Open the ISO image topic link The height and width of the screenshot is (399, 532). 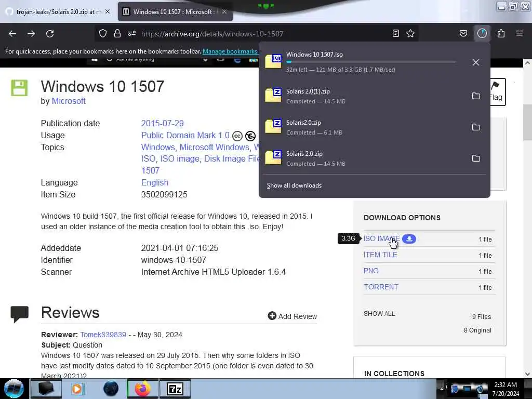pyautogui.click(x=179, y=159)
